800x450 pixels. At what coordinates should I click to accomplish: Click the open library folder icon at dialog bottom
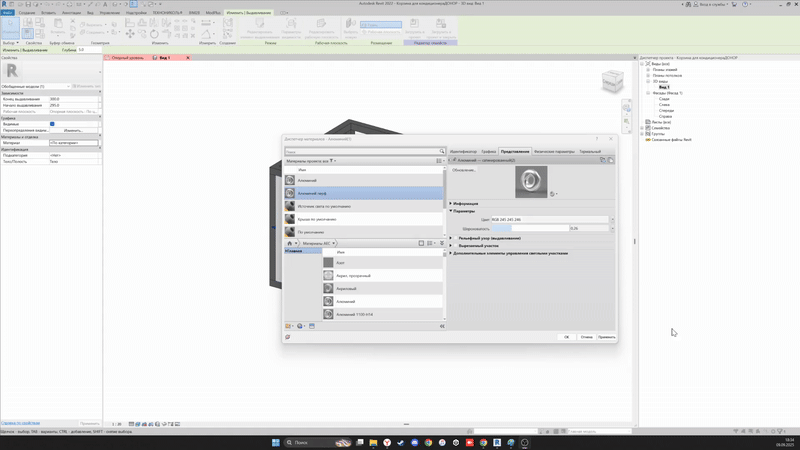pyautogui.click(x=289, y=326)
